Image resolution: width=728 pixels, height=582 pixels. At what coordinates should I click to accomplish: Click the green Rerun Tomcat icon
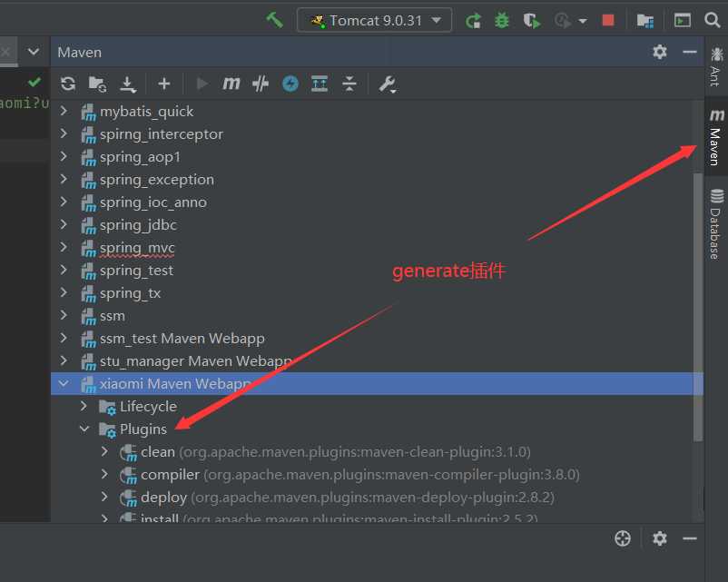click(474, 21)
